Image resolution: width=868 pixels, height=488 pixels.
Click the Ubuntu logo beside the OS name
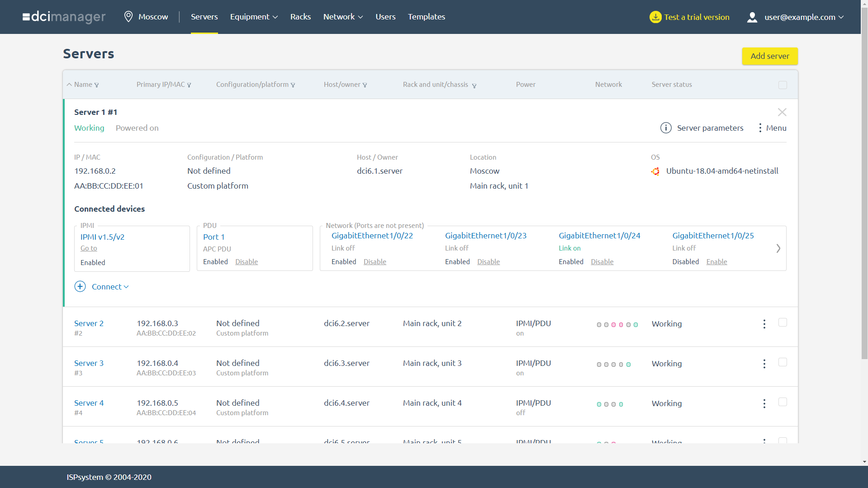[x=655, y=171]
